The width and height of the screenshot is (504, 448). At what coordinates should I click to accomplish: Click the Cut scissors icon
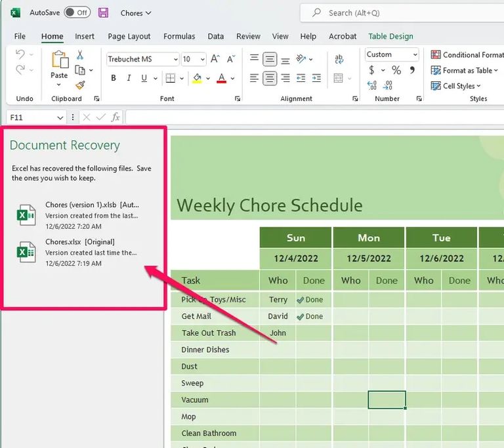pyautogui.click(x=80, y=55)
